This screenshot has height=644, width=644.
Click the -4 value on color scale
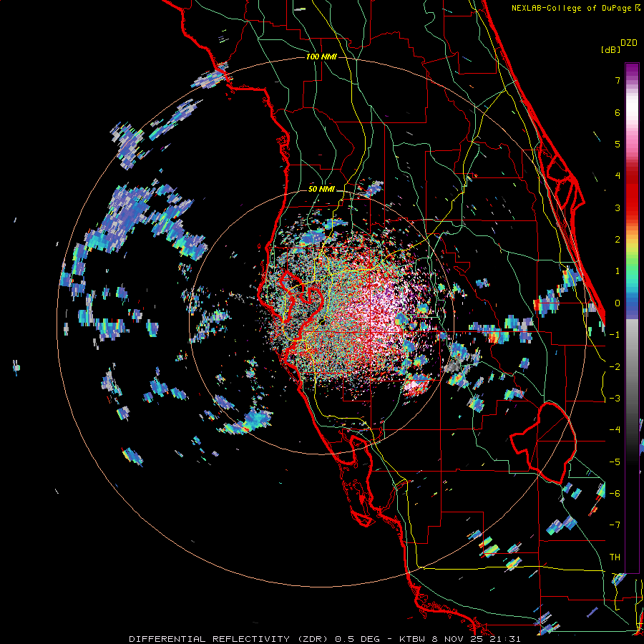615,430
